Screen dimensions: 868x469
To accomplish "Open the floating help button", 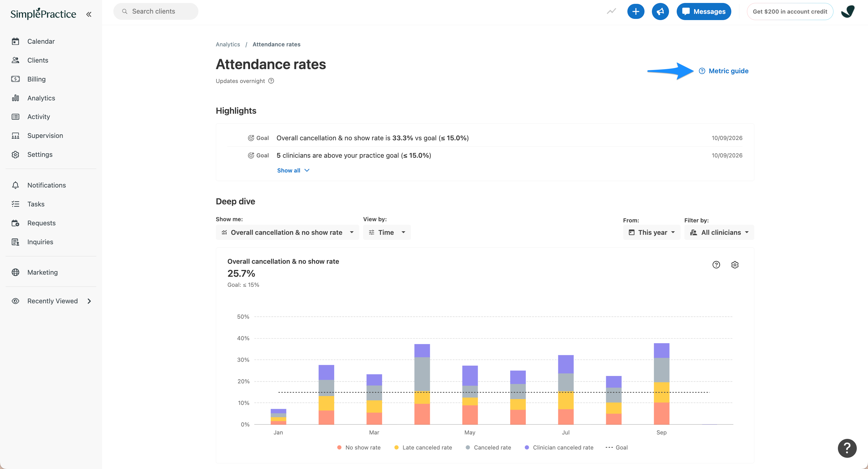I will pyautogui.click(x=847, y=448).
